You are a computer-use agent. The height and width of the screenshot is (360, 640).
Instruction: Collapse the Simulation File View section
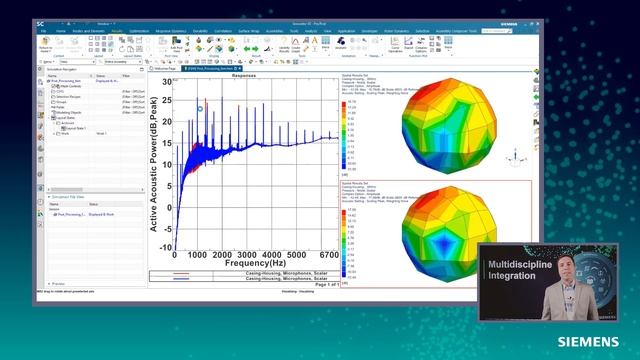point(49,197)
